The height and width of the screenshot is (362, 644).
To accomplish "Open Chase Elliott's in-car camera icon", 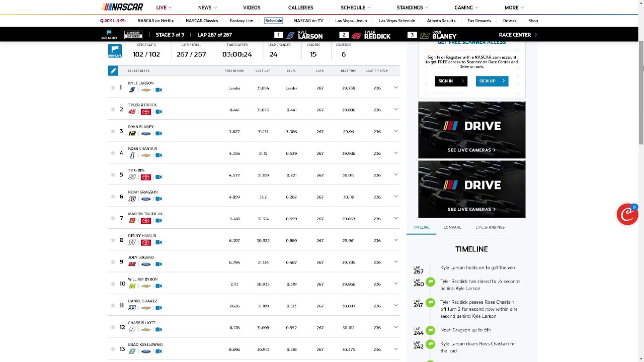I will point(158,329).
